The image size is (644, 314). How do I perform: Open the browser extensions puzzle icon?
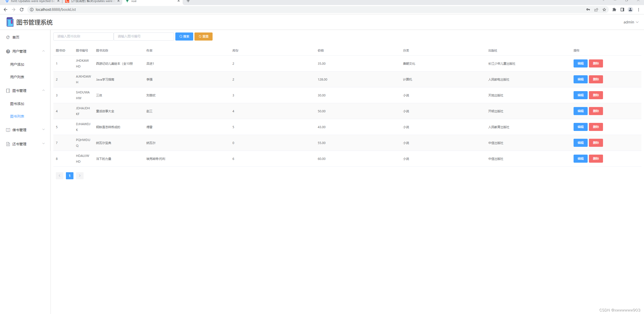coord(614,10)
